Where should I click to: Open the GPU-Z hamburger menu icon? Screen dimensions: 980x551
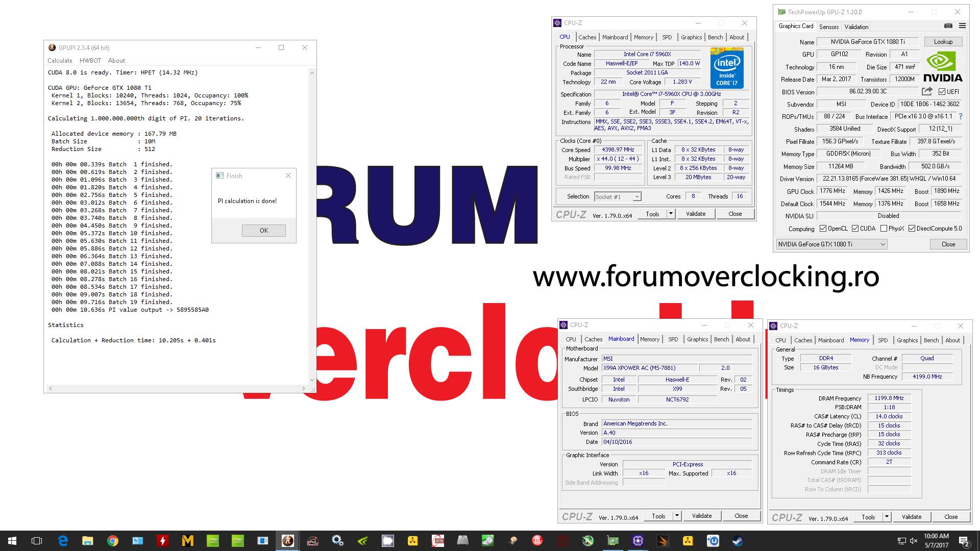tap(962, 26)
